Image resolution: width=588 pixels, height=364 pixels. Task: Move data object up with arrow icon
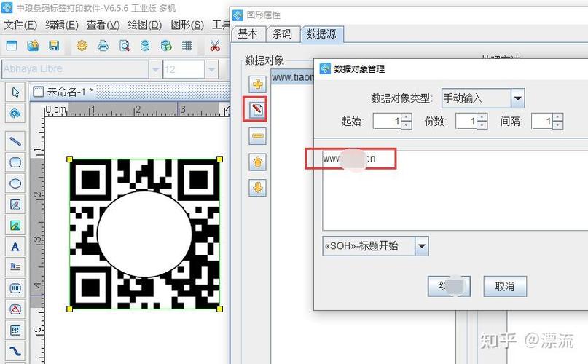257,162
